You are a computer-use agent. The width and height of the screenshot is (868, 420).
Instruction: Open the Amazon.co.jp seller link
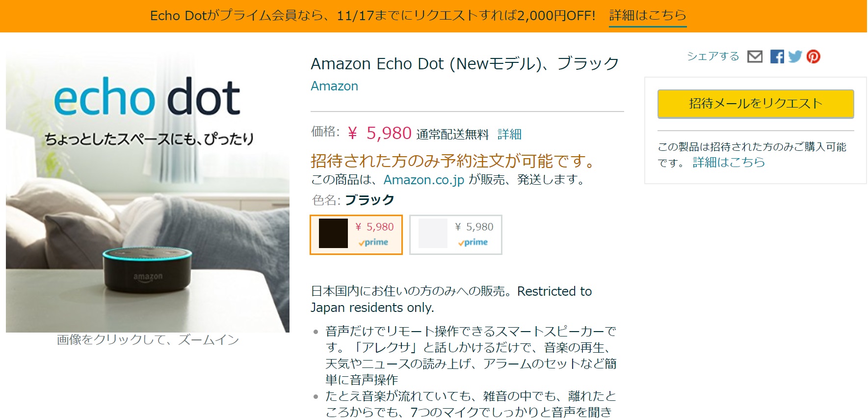(424, 180)
